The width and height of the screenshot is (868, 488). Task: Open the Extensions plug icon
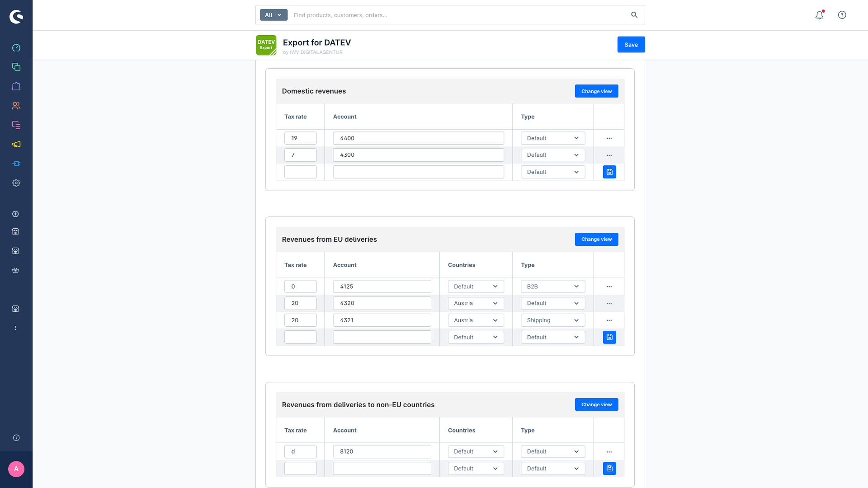click(16, 164)
